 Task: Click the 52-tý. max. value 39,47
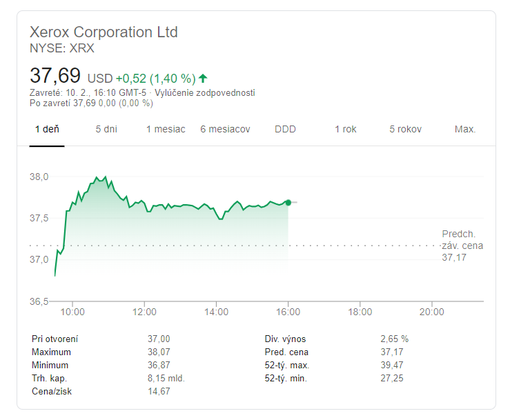point(392,365)
